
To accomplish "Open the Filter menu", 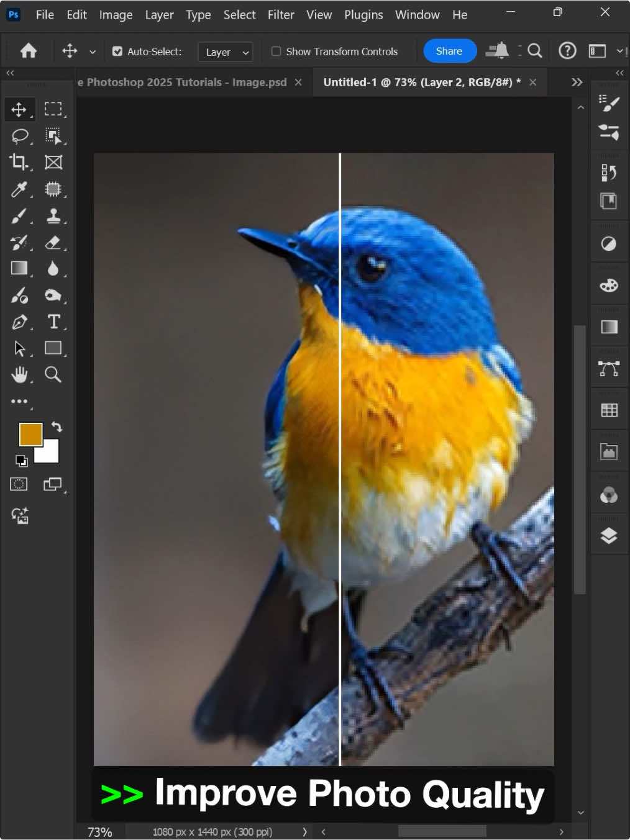I will point(281,14).
